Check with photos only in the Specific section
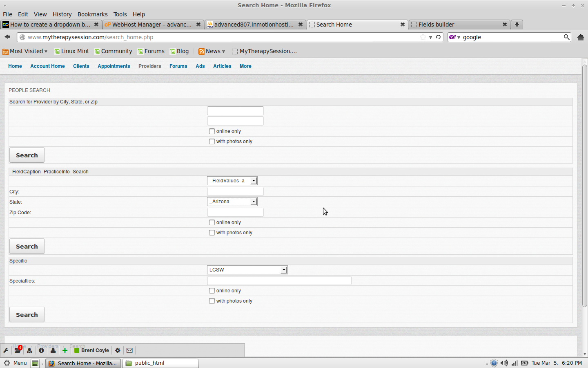 pos(212,301)
